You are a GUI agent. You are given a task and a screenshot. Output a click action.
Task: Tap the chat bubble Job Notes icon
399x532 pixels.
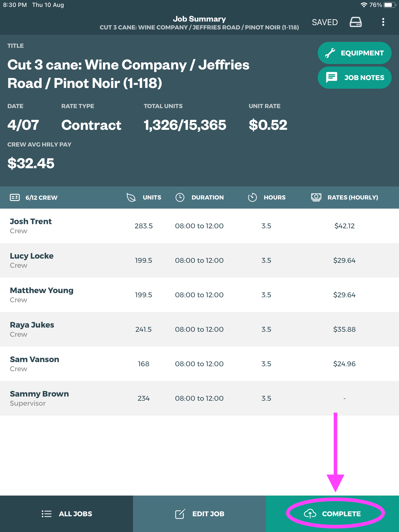point(332,78)
